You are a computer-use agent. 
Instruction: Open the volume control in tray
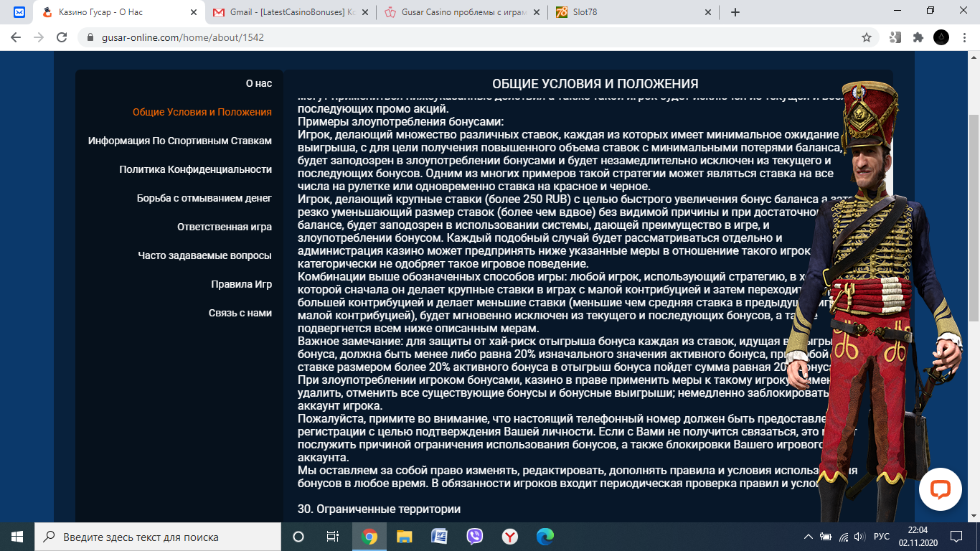click(x=859, y=537)
